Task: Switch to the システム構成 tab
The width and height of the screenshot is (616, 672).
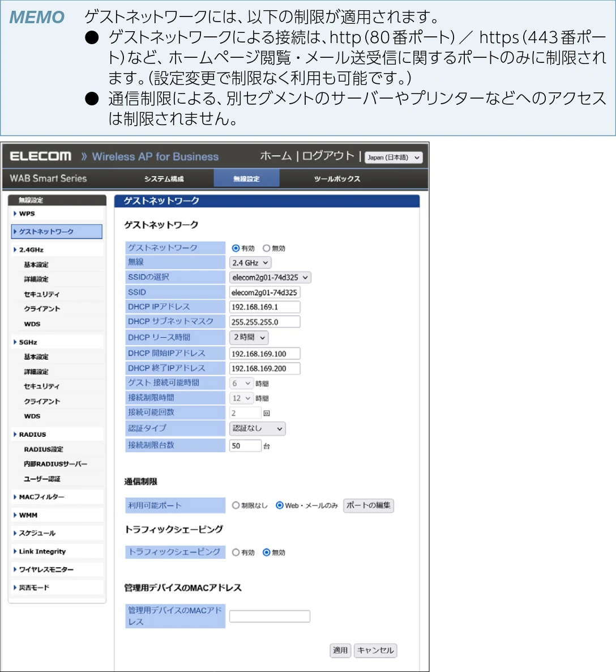Action: tap(164, 178)
